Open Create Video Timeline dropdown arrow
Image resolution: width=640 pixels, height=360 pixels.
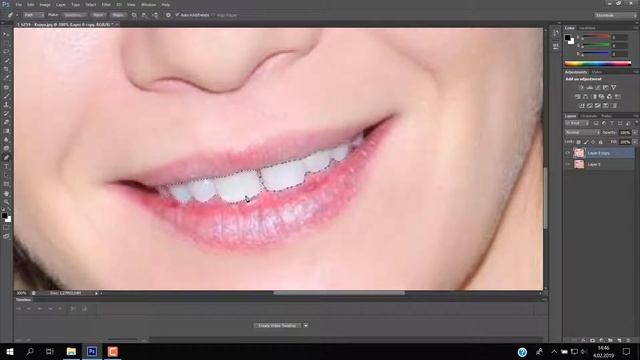306,326
